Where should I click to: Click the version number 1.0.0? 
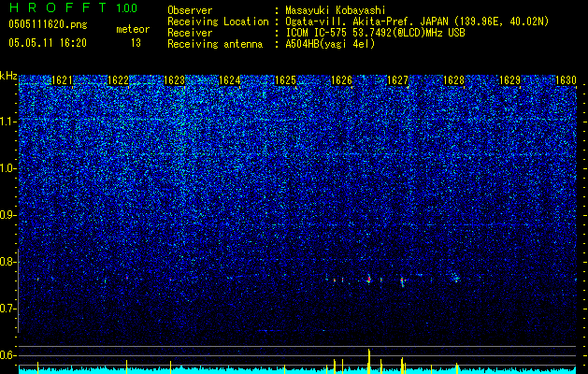(x=127, y=8)
